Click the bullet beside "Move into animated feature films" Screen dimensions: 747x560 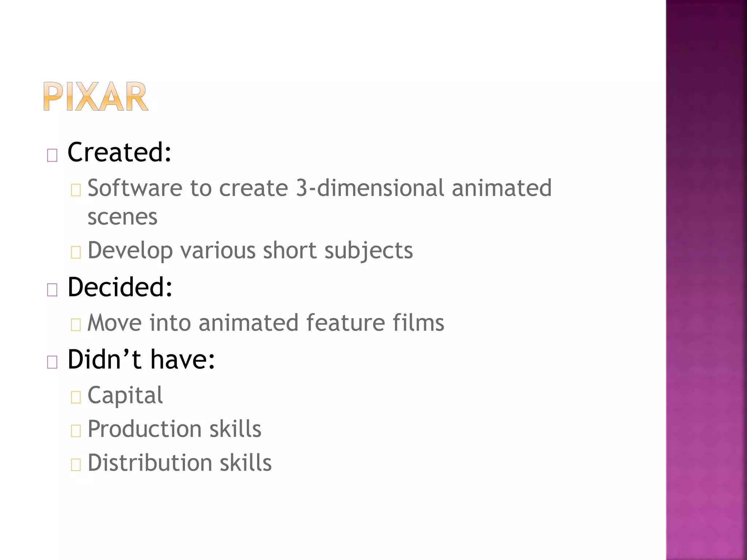(76, 324)
